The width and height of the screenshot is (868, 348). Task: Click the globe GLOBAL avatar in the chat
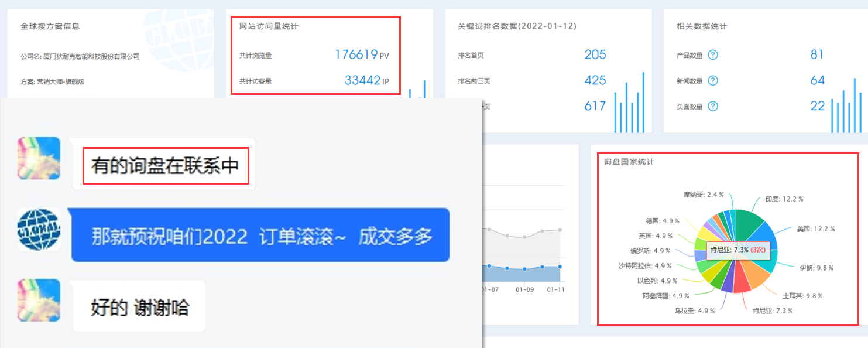(39, 229)
